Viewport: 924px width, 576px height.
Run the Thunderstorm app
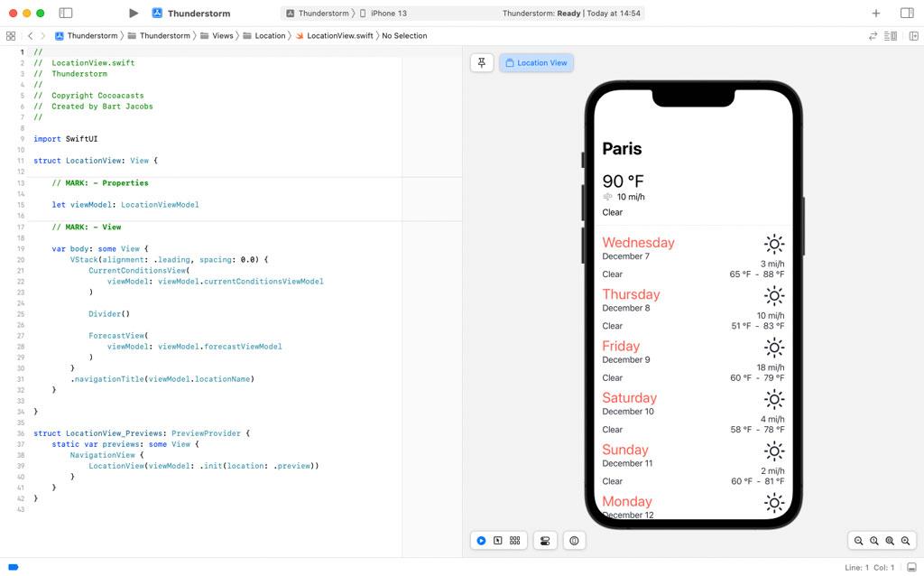click(134, 14)
